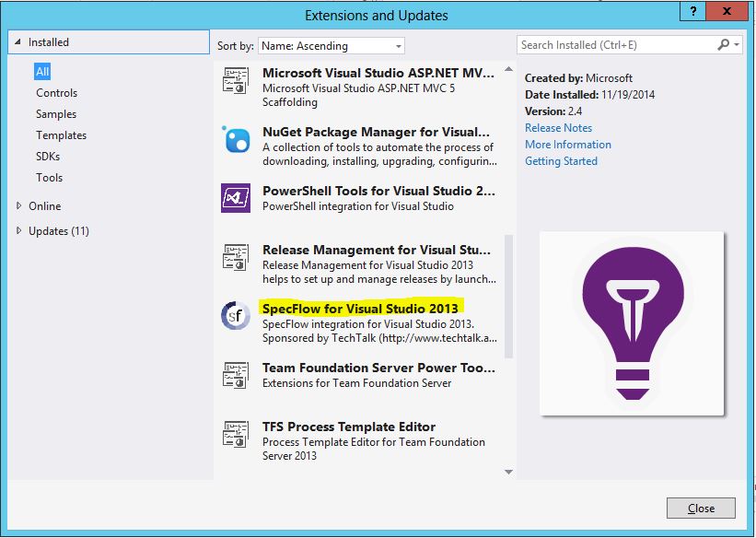This screenshot has height=538, width=756.
Task: Select NuGet Package Manager for Visual title
Action: pos(376,132)
